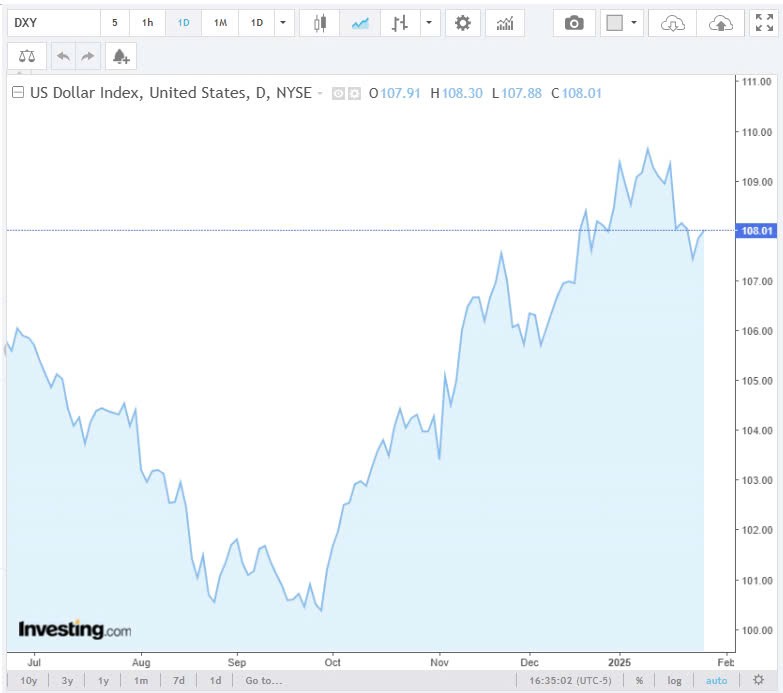Select the 1m time range
The height and width of the screenshot is (693, 783).
coord(141,681)
